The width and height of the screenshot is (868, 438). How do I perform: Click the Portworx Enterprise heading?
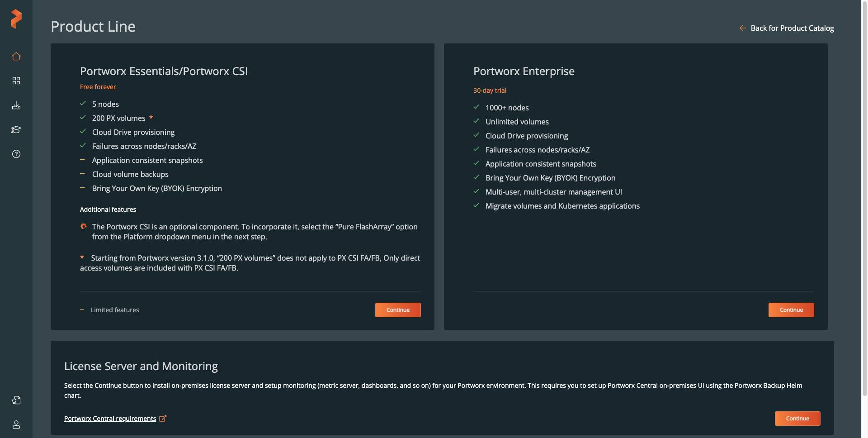click(x=524, y=71)
